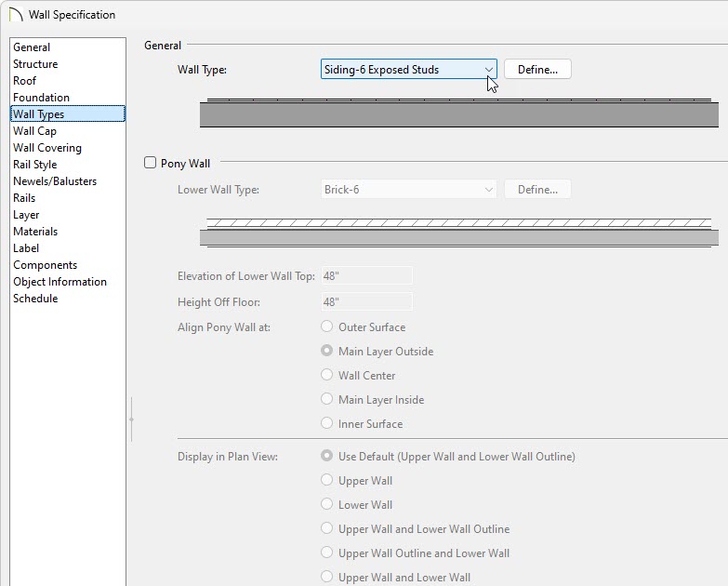Enable the Pony Wall checkbox
728x586 pixels.
150,163
